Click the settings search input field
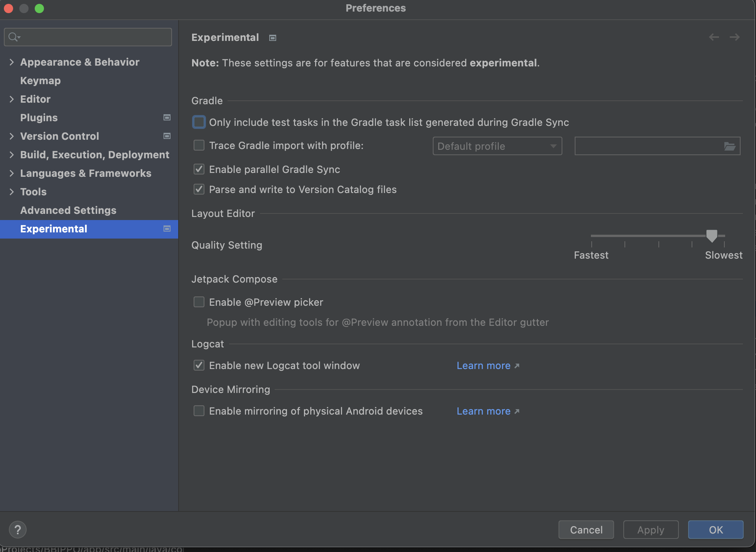 tap(94, 37)
